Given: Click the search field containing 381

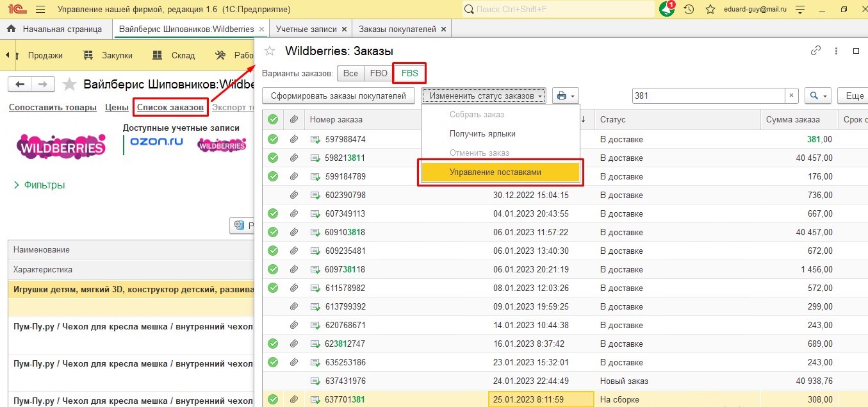Looking at the screenshot, I should coord(708,96).
